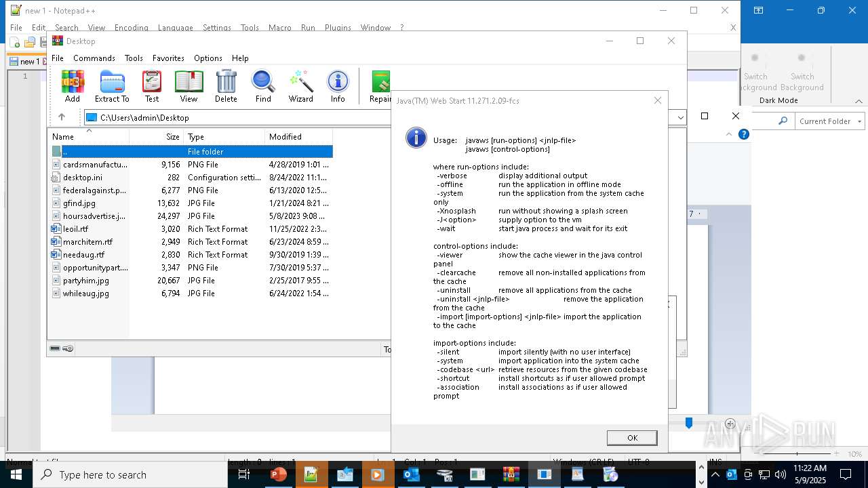This screenshot has width=868, height=488.
Task: Select the whileaug.jpg file
Action: [x=191, y=293]
